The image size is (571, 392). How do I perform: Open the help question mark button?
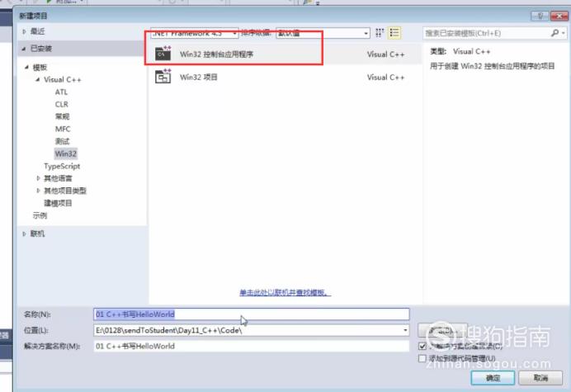540,16
